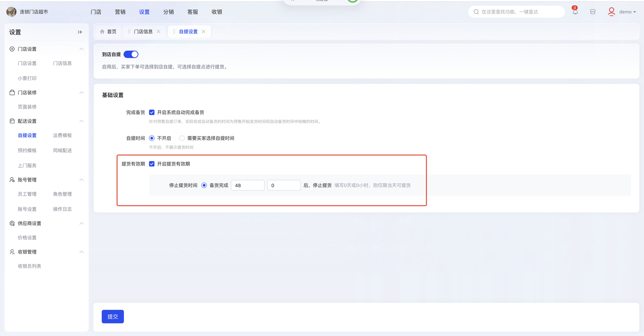The width and height of the screenshot is (644, 336).
Task: Collapse the 账号管理 sidebar group
Action: [81, 180]
